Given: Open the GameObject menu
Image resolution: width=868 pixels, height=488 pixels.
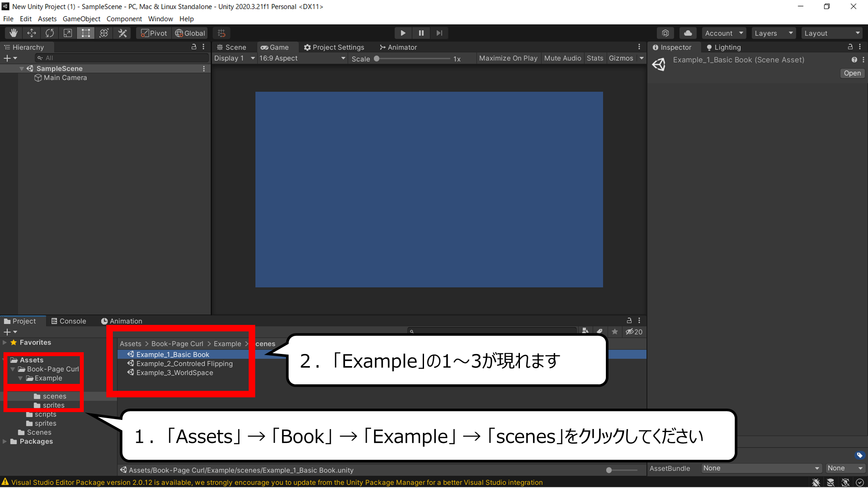Looking at the screenshot, I should click(x=82, y=19).
